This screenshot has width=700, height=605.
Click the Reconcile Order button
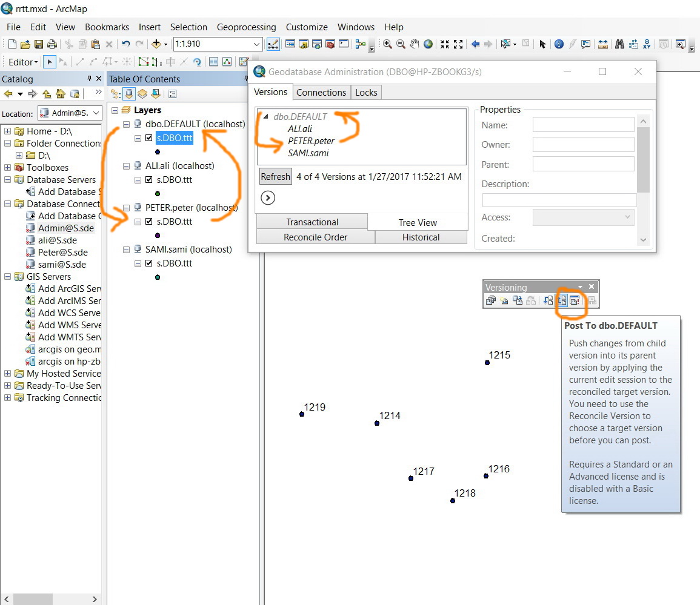click(315, 237)
